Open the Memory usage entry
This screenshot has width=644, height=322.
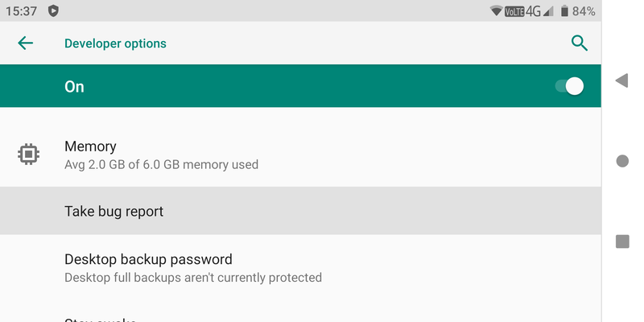pyautogui.click(x=161, y=155)
